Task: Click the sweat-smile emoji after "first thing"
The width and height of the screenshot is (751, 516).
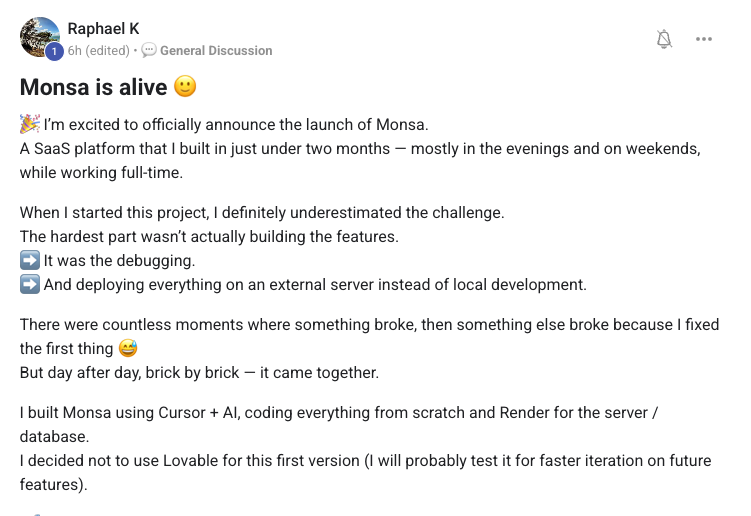Action: 127,348
